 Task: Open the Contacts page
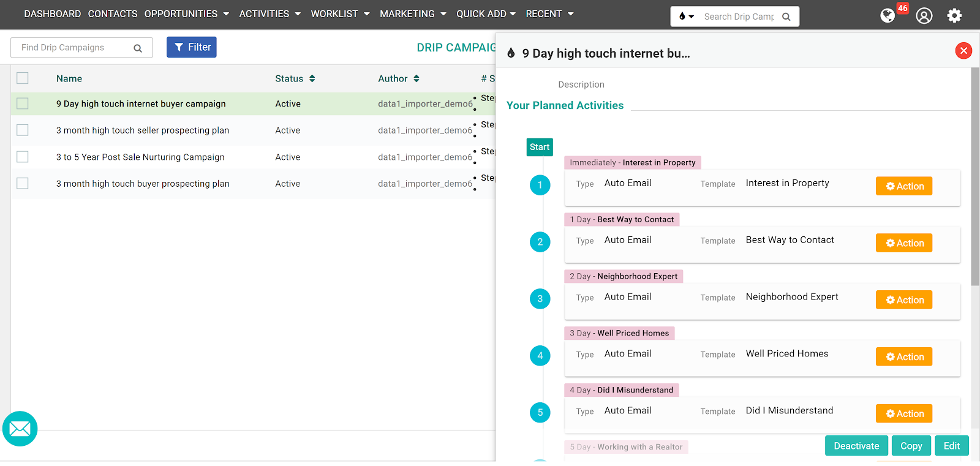click(x=113, y=13)
